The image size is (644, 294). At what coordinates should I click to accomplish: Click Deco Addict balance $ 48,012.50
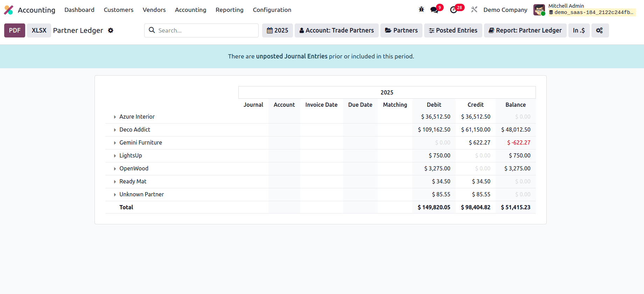(x=516, y=129)
